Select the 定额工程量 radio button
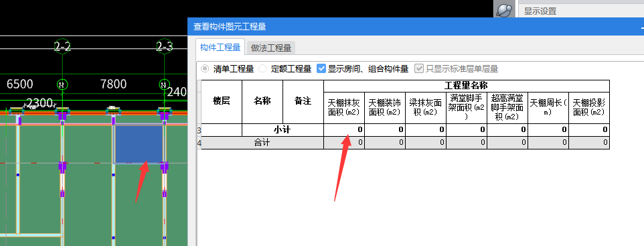 tap(262, 68)
